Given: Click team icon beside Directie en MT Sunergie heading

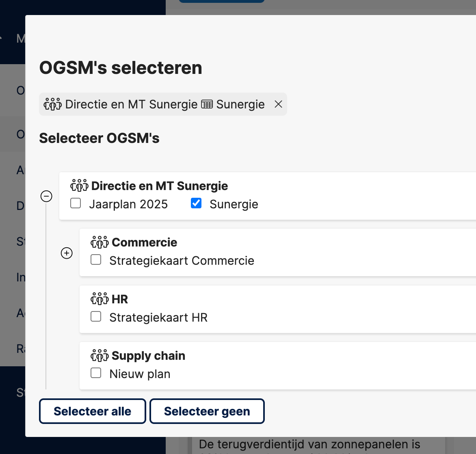Looking at the screenshot, I should [79, 186].
